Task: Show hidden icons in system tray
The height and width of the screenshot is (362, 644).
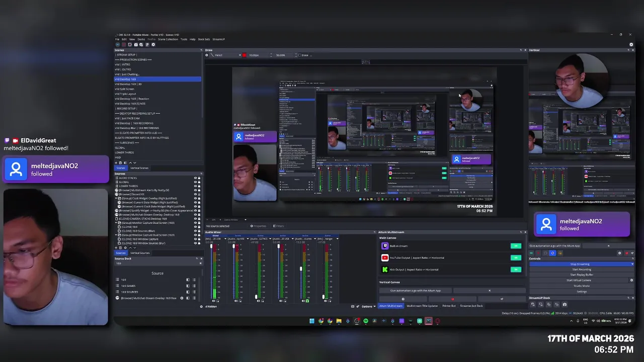Action: tap(571, 321)
